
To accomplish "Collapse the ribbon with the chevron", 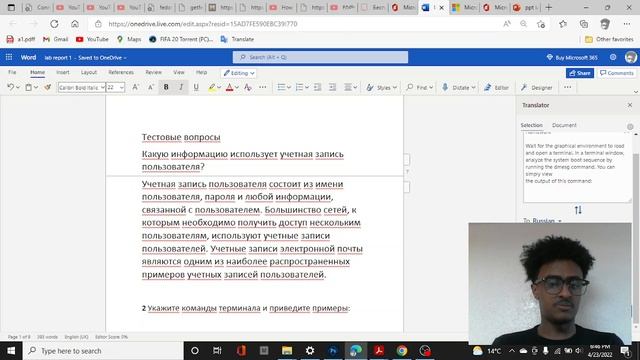I will [x=636, y=92].
